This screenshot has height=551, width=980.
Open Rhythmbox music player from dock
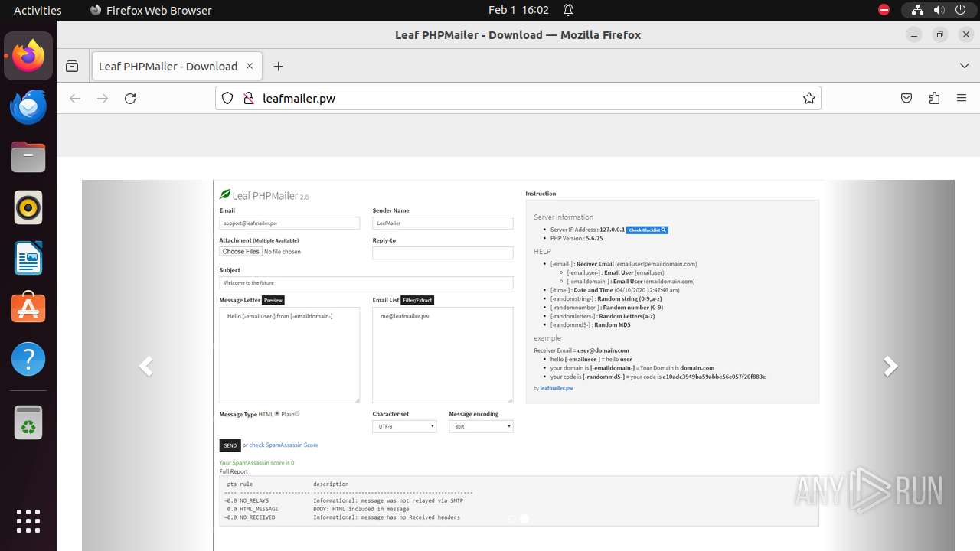(x=28, y=207)
